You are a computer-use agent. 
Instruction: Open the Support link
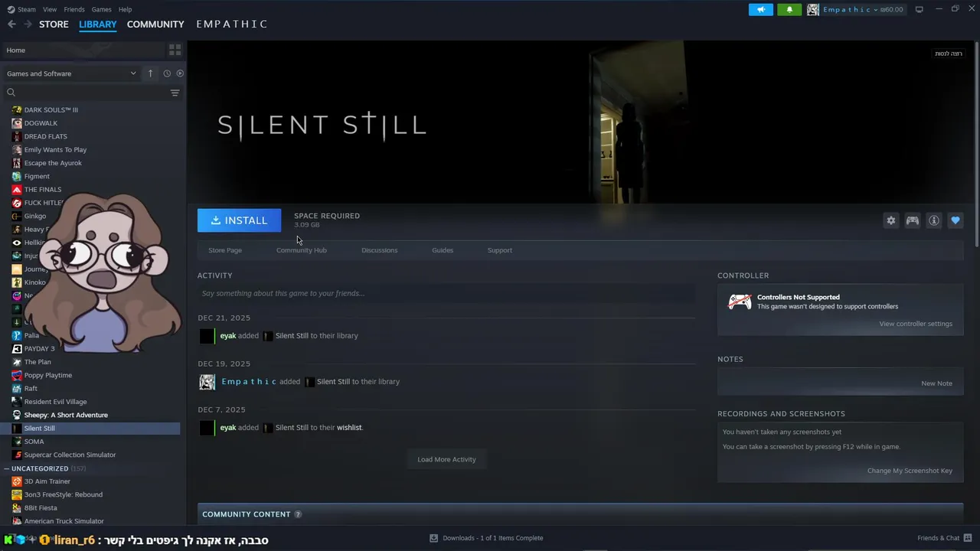(500, 250)
